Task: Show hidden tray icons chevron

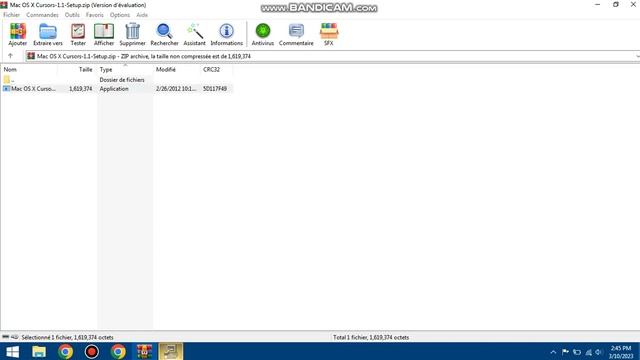Action: click(553, 352)
